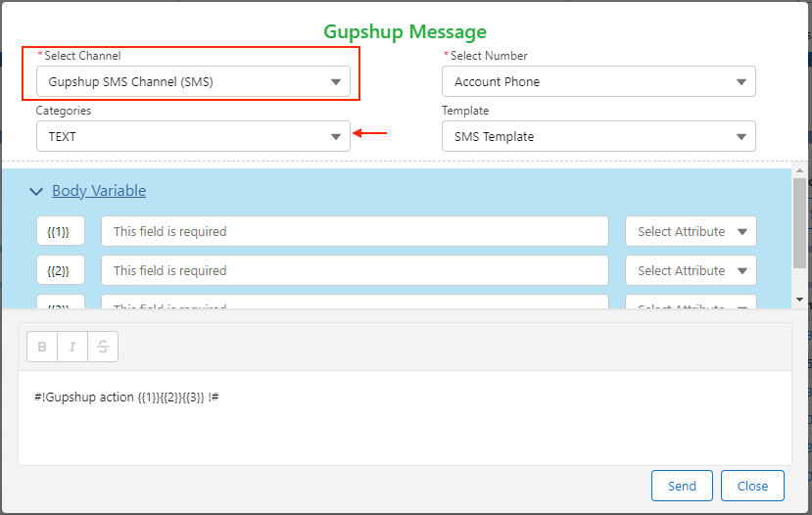The height and width of the screenshot is (515, 812).
Task: Click the Gupshup Message title
Action: tap(405, 31)
